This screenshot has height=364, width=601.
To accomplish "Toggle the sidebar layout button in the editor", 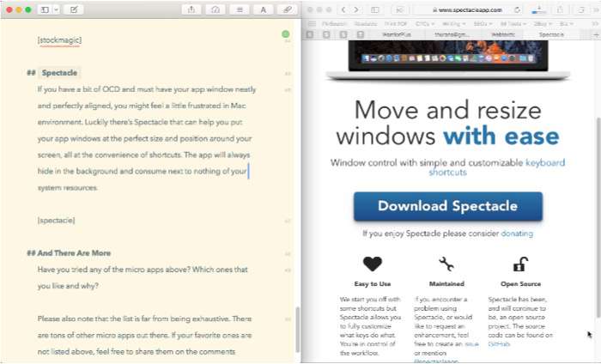I will (x=45, y=9).
